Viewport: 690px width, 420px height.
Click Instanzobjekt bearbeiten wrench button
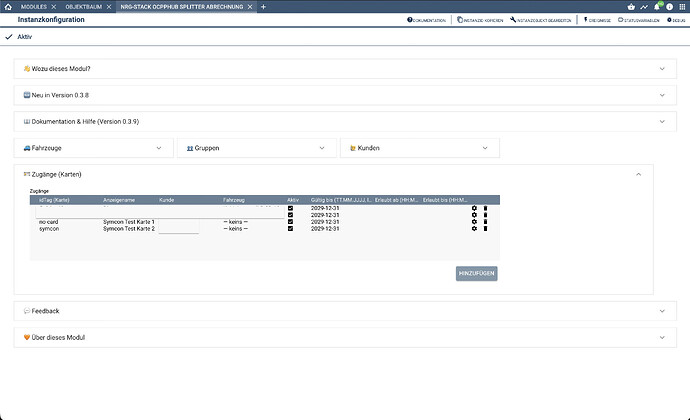click(x=540, y=20)
